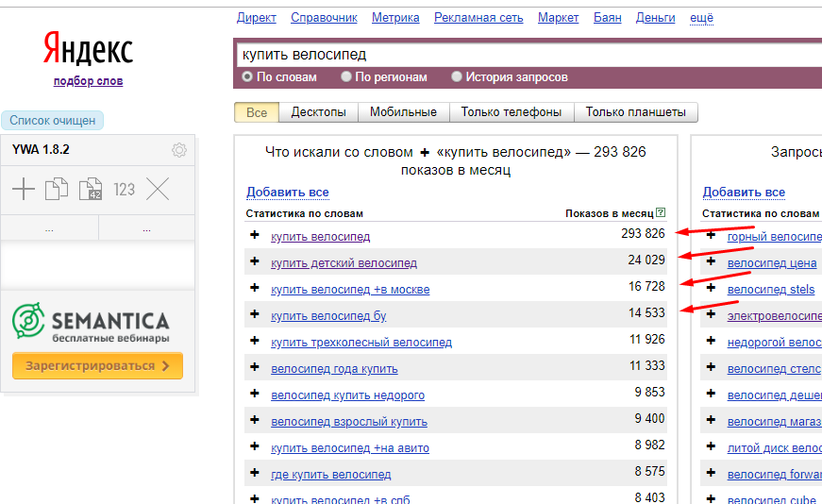Add 'велосипед stels' via its plus icon
This screenshot has height=504, width=822.
tap(712, 288)
